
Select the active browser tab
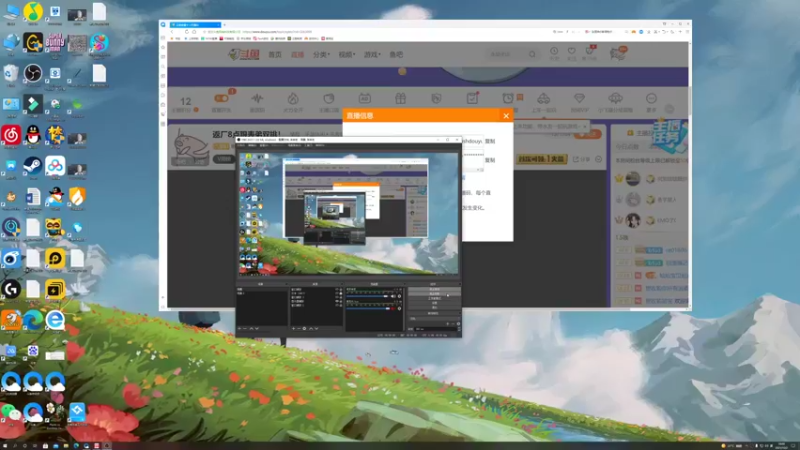(195, 24)
